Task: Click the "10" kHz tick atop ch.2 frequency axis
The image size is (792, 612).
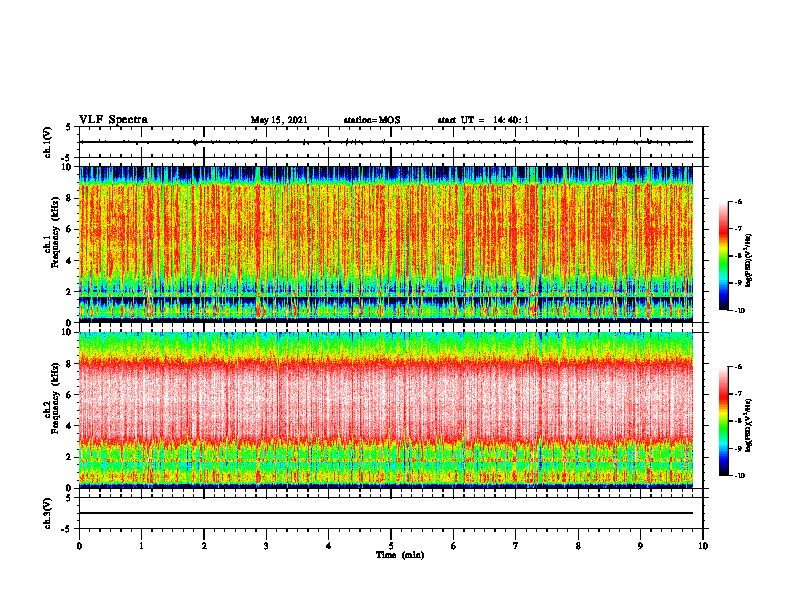Action: point(68,332)
